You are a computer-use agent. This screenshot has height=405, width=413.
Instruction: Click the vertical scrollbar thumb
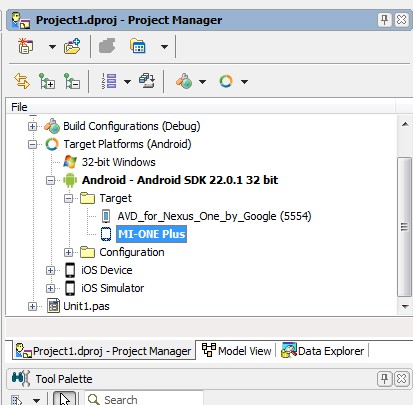405,227
